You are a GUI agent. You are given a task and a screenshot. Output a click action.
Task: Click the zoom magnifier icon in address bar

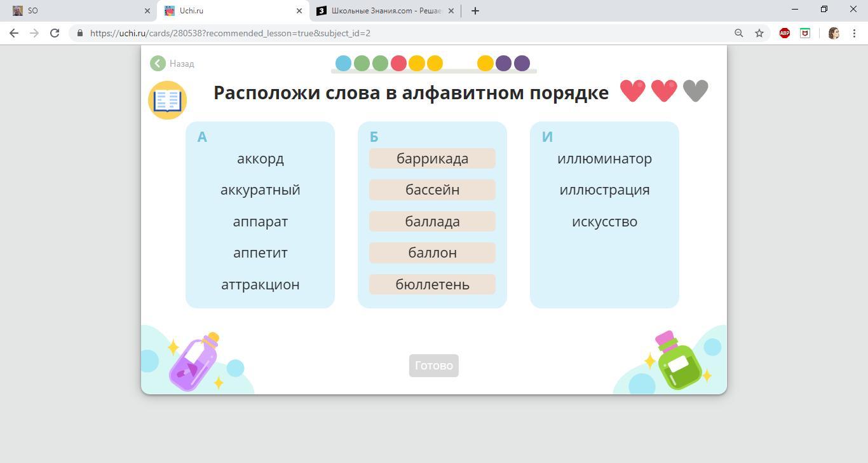[x=738, y=33]
